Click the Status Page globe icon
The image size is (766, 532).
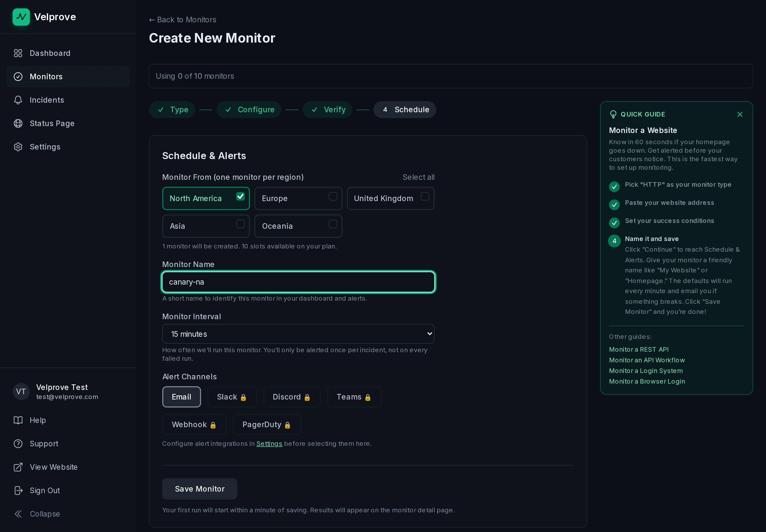(18, 123)
